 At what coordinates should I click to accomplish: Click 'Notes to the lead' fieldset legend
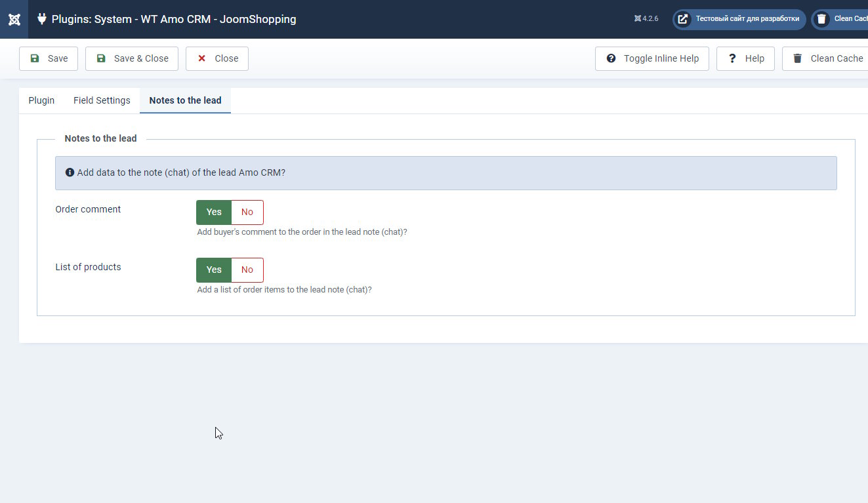click(100, 138)
